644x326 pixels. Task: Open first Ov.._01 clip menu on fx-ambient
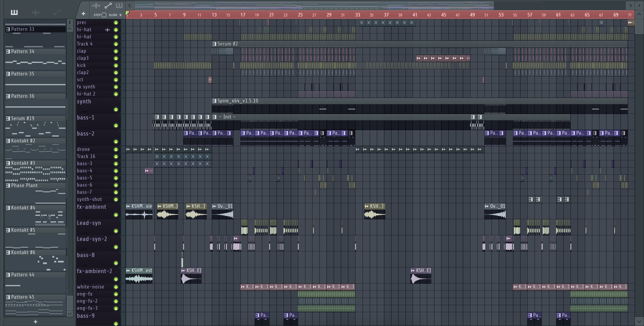point(214,206)
